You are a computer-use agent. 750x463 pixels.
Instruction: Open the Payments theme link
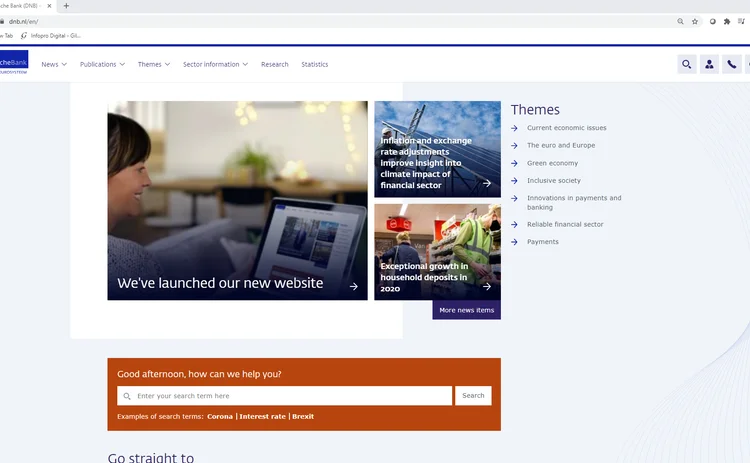[543, 242]
